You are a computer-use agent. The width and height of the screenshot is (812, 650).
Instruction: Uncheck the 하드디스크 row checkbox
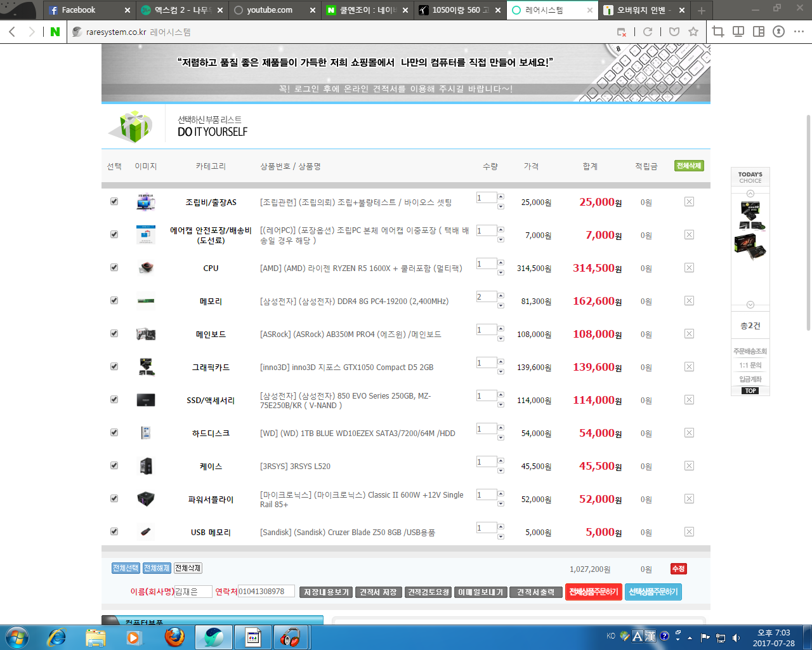pos(114,432)
